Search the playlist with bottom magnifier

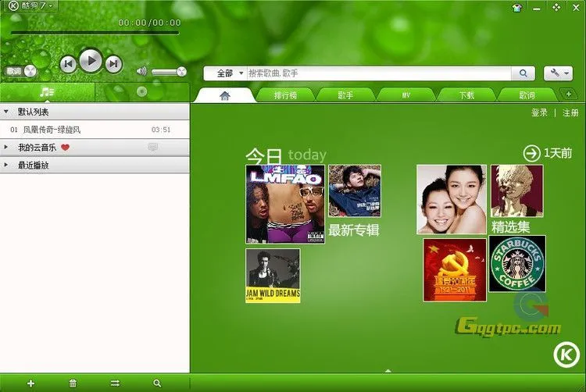click(157, 383)
